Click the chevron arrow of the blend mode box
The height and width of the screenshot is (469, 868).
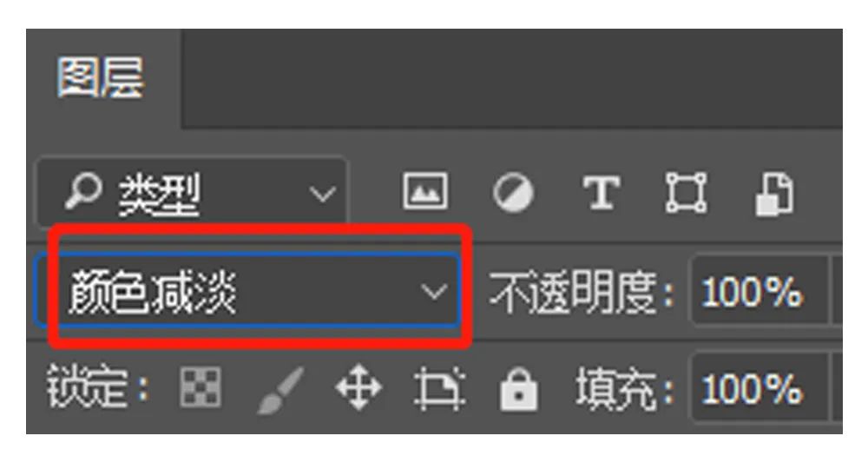click(x=434, y=291)
